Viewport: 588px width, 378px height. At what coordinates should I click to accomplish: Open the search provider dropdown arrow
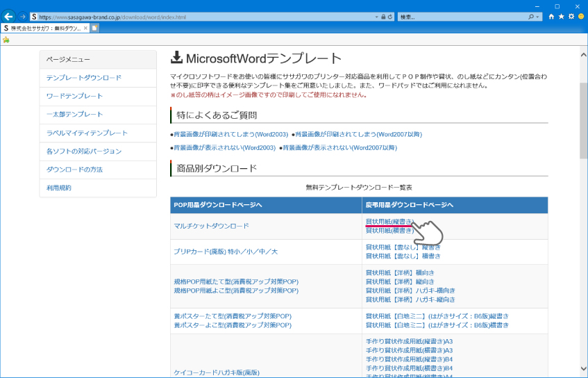click(x=537, y=17)
